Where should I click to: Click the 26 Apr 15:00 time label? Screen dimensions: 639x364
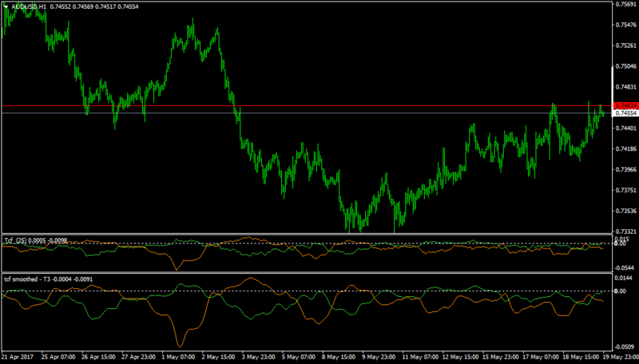point(98,357)
